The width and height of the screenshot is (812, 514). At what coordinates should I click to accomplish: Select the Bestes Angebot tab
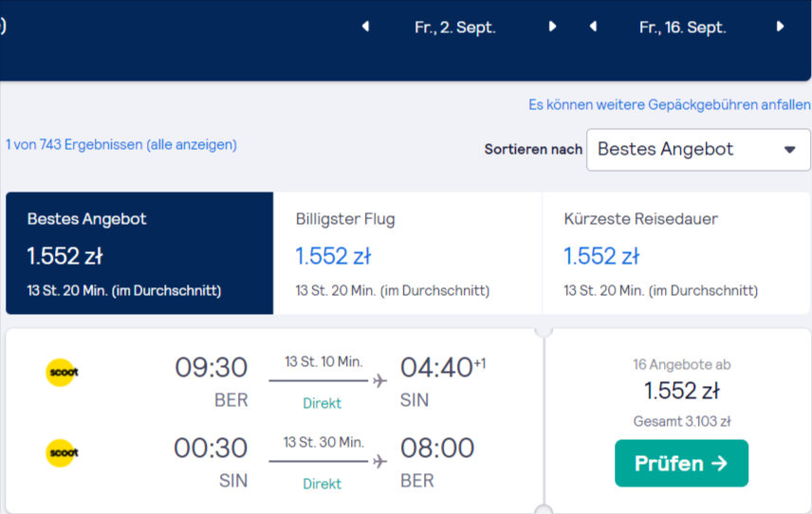click(x=139, y=253)
